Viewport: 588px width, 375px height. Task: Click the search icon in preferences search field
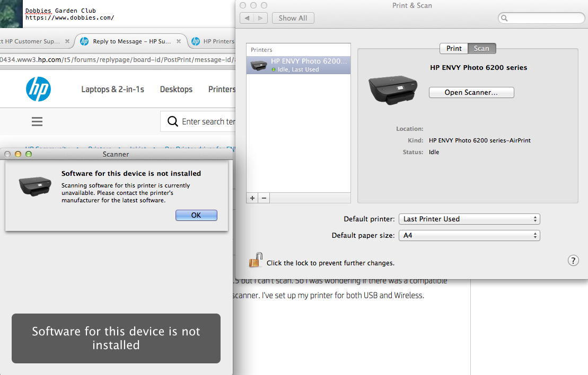pyautogui.click(x=504, y=18)
